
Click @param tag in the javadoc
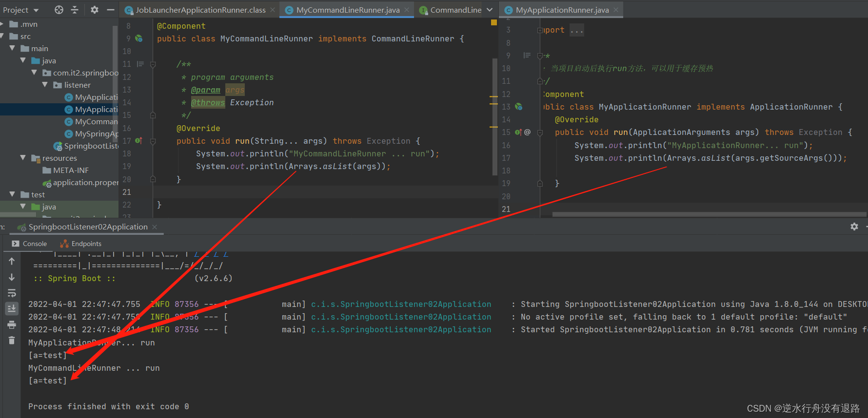[205, 90]
